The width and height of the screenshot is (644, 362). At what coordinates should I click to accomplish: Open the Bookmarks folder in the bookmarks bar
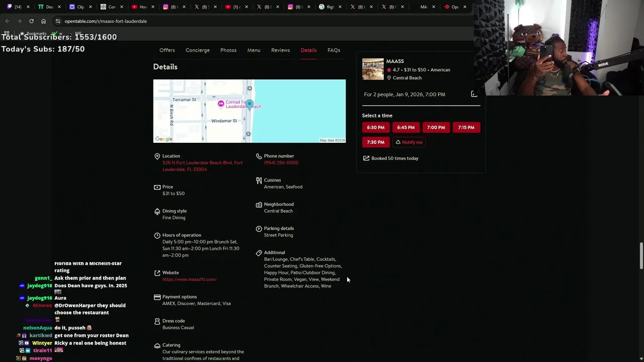[x=33, y=34]
